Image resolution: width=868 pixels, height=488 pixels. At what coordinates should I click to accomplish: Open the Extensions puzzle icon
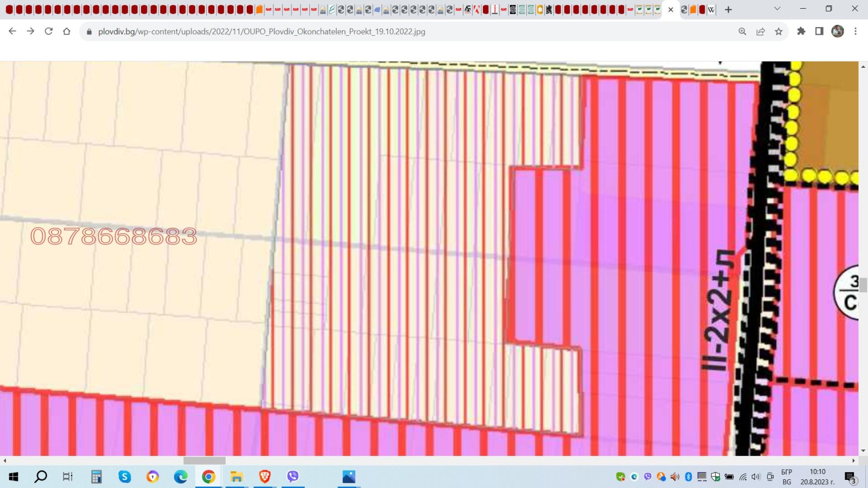coord(801,31)
